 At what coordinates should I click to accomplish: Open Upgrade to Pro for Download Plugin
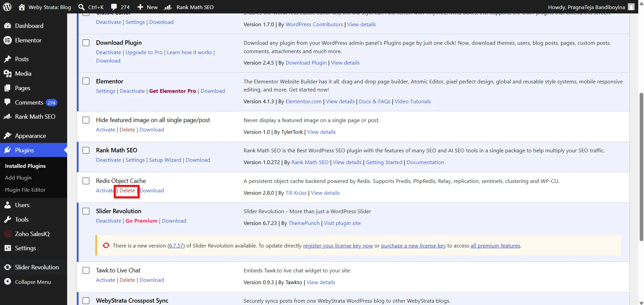pos(144,52)
